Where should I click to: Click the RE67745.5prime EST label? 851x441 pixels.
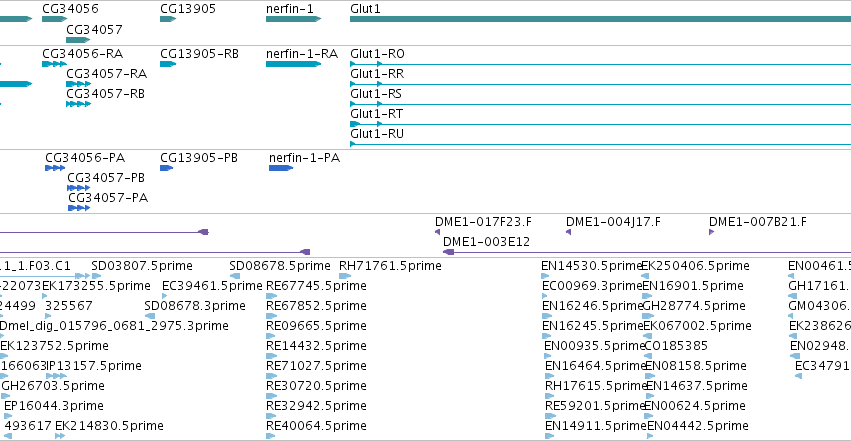[x=316, y=286]
